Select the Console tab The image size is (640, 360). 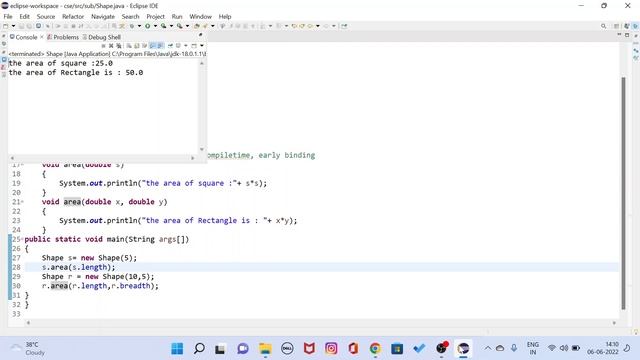pos(23,37)
